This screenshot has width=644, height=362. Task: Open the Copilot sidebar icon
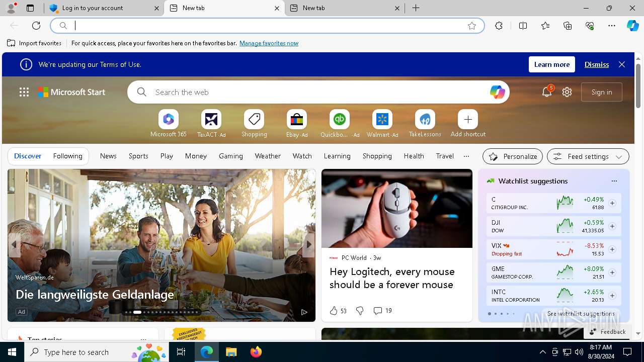(x=633, y=26)
